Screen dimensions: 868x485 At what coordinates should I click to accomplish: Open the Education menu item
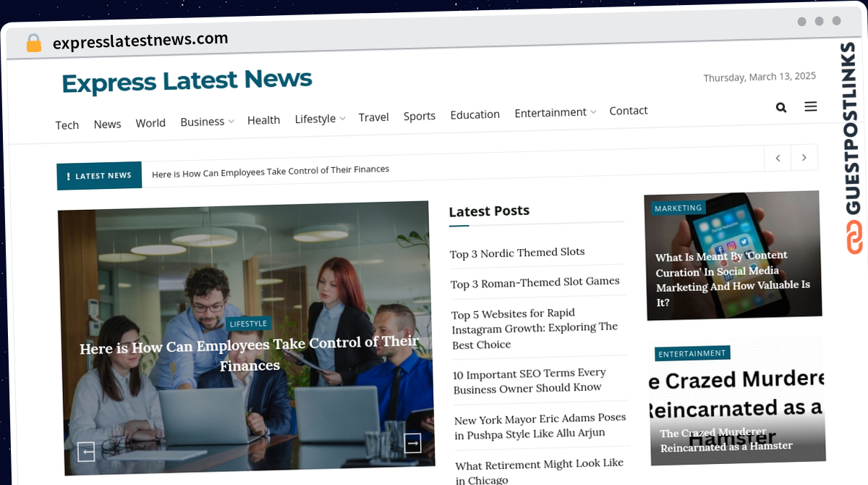point(475,114)
